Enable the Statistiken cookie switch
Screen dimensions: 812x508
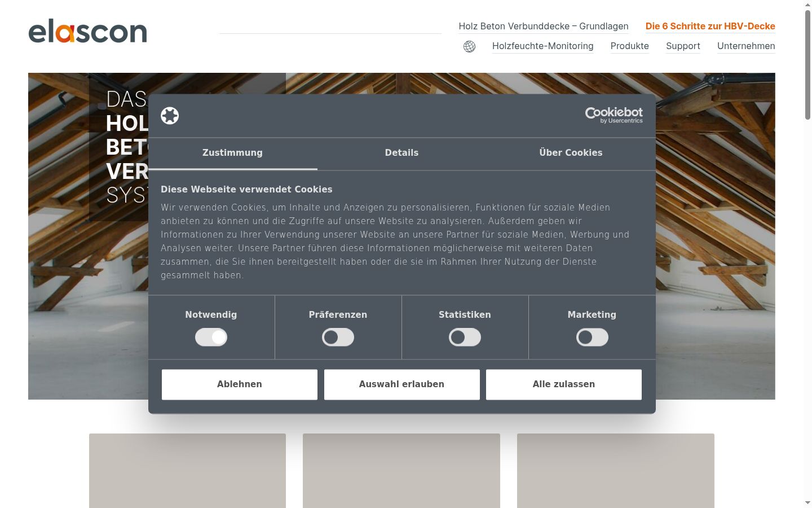click(x=465, y=337)
